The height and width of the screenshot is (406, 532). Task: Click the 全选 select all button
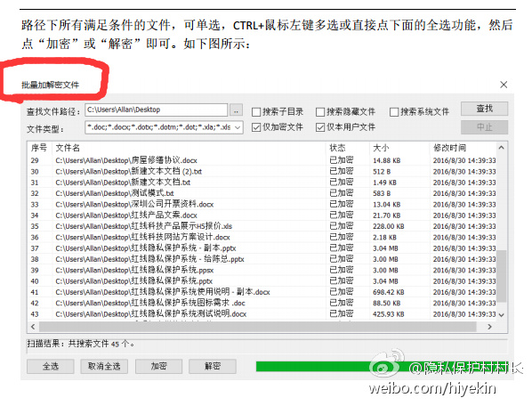coord(50,366)
